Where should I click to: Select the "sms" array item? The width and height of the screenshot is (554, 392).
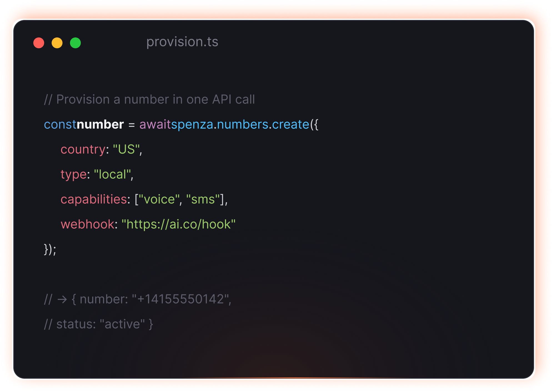coord(203,199)
